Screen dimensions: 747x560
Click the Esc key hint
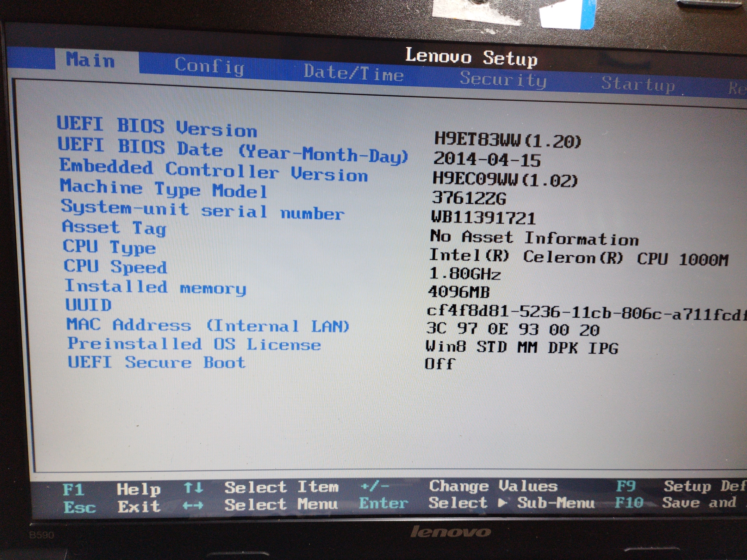[79, 507]
